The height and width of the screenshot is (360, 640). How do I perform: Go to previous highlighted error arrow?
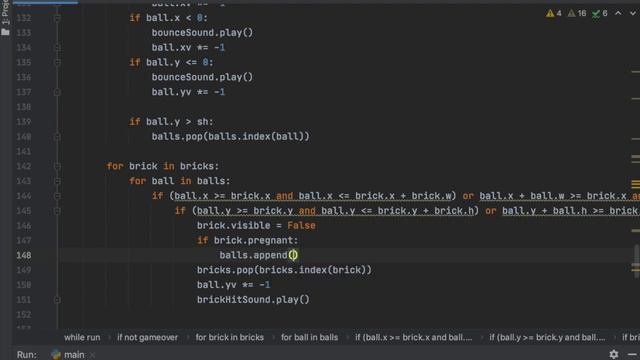click(x=618, y=13)
